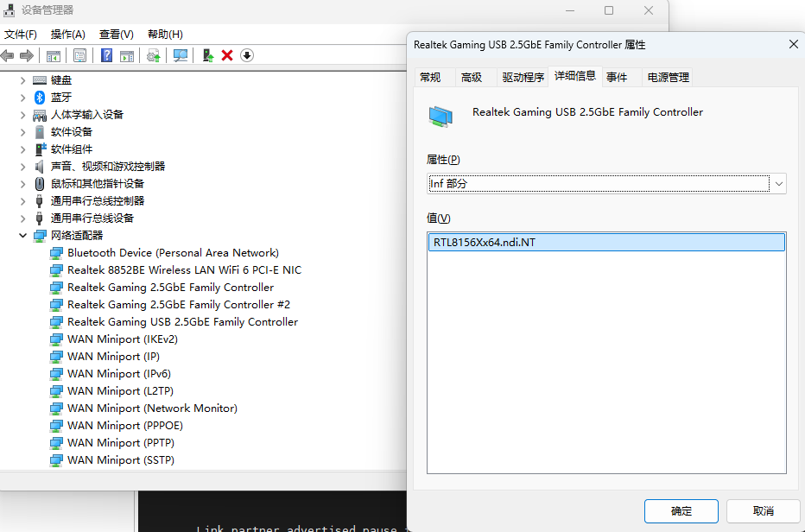805x532 pixels.
Task: Click the USB icon for 通用串行总线设备
Action: 40,218
